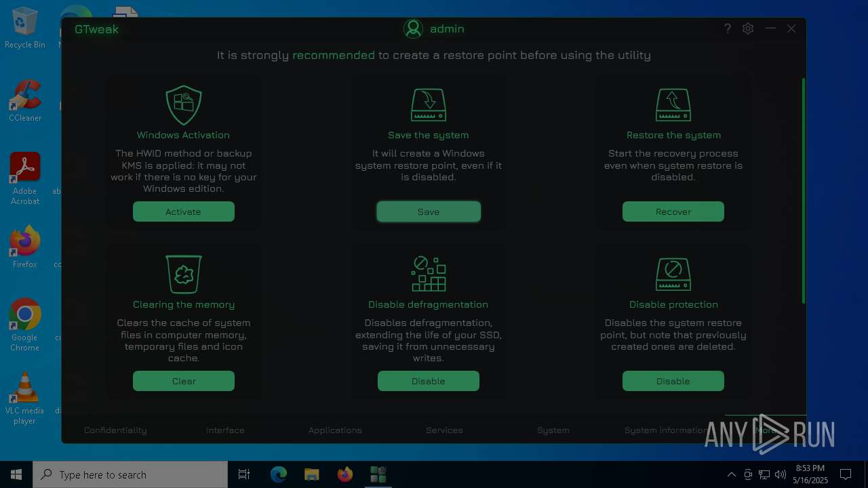Open the Services tab
868x488 pixels.
[x=444, y=430]
